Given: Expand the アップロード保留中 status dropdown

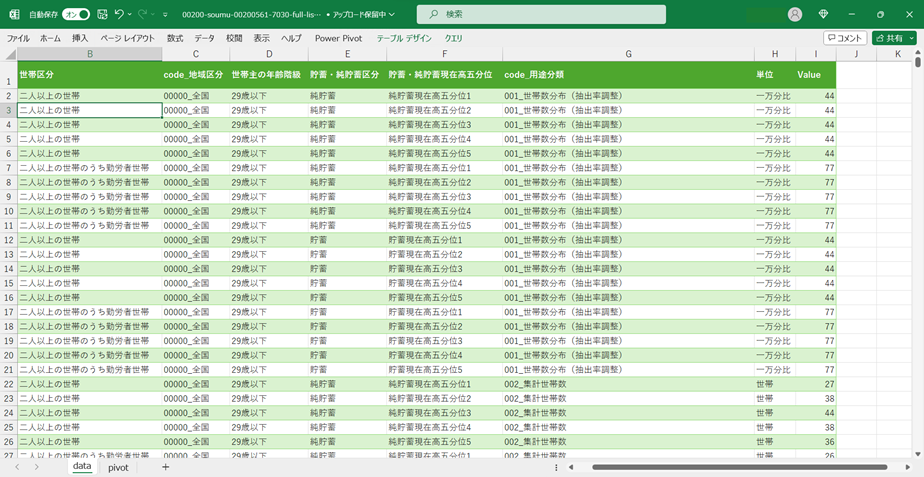Looking at the screenshot, I should click(x=390, y=15).
